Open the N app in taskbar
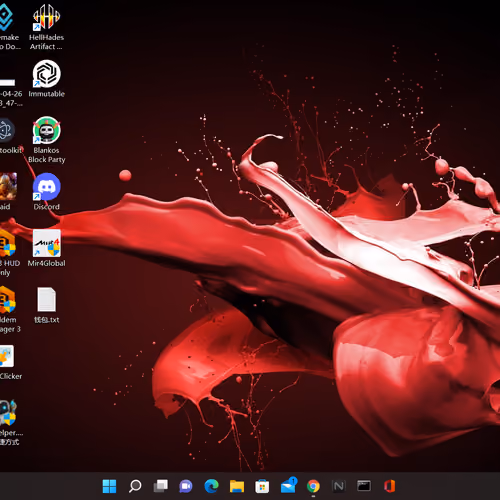Screen dimensions: 500x500 pos(339,486)
